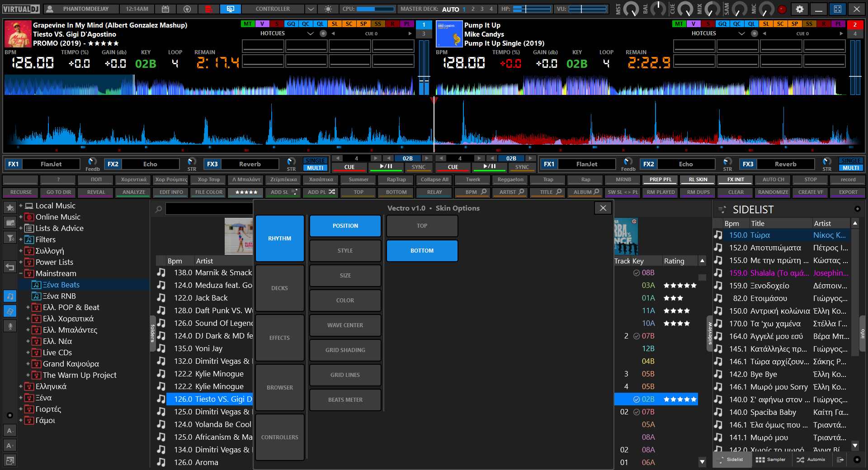
Task: Expand the Local Music folder
Action: pyautogui.click(x=21, y=206)
